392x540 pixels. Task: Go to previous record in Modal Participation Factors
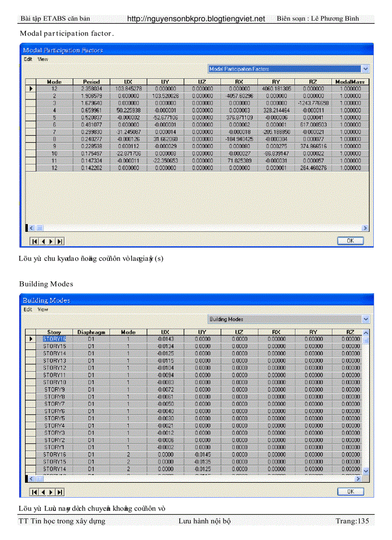tap(43, 241)
